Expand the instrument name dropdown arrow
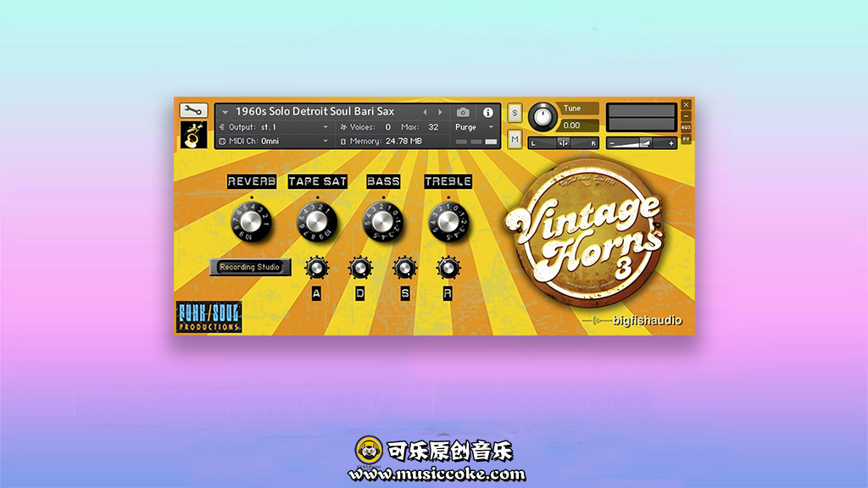The image size is (868, 488). [225, 112]
